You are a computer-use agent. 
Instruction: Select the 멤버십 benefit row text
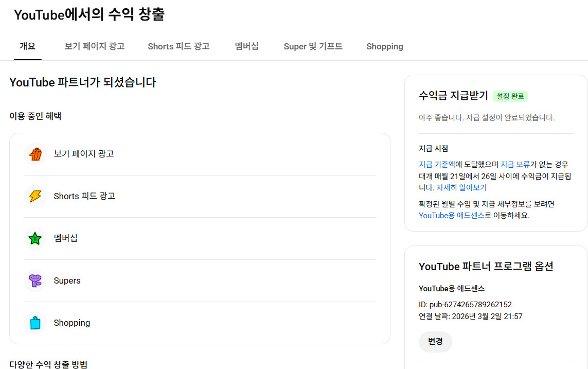pos(66,238)
